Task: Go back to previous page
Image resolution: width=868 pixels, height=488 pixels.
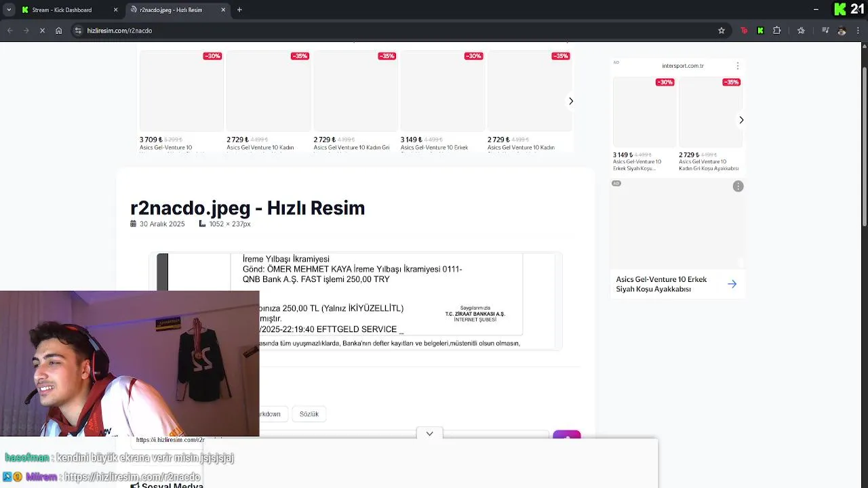Action: click(9, 30)
